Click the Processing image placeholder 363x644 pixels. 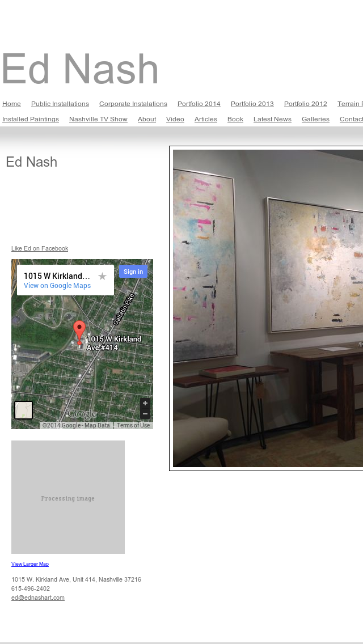tap(68, 497)
